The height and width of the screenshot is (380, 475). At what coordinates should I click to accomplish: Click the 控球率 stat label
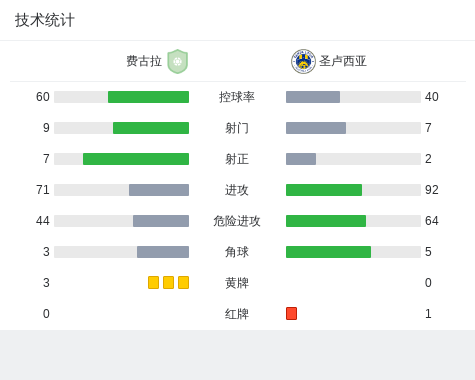[x=237, y=97]
